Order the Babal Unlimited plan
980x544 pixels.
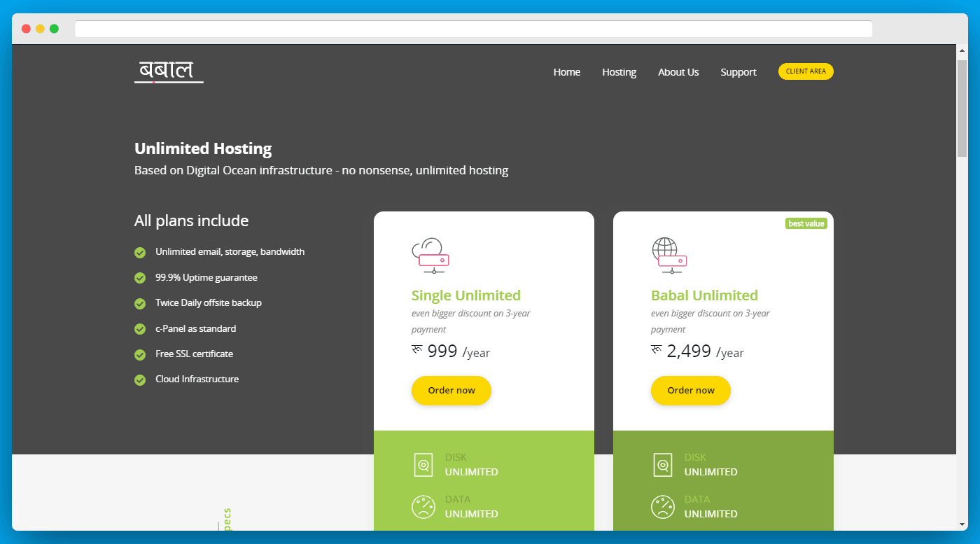pos(690,391)
